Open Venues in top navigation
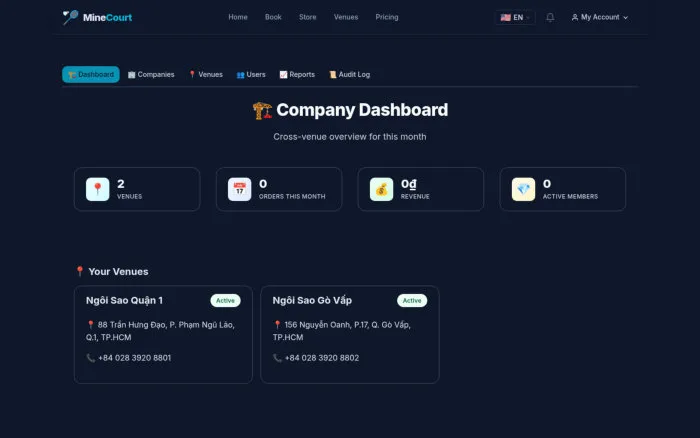The width and height of the screenshot is (700, 438). pos(346,17)
